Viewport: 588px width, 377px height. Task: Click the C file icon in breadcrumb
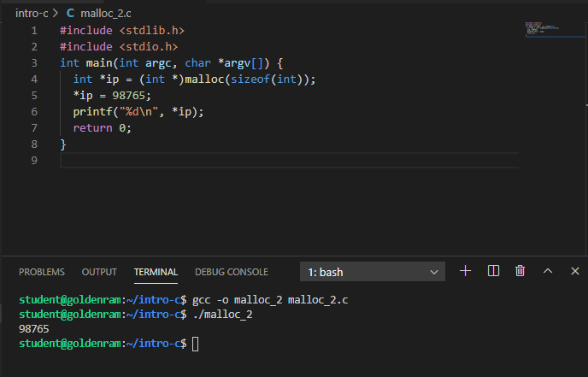click(x=70, y=14)
